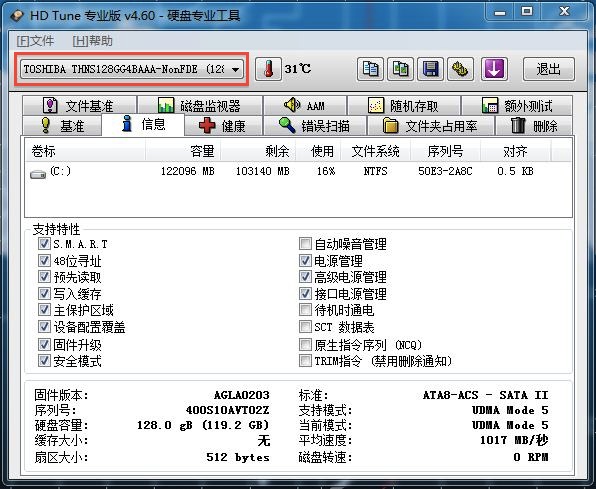Click the 退出 exit button
Screen dimensions: 596x489
click(548, 69)
